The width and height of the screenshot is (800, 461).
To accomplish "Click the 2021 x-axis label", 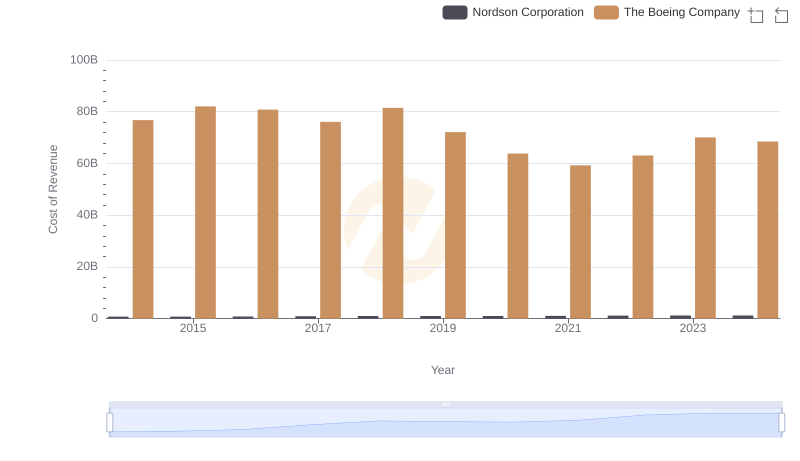I will tap(568, 328).
